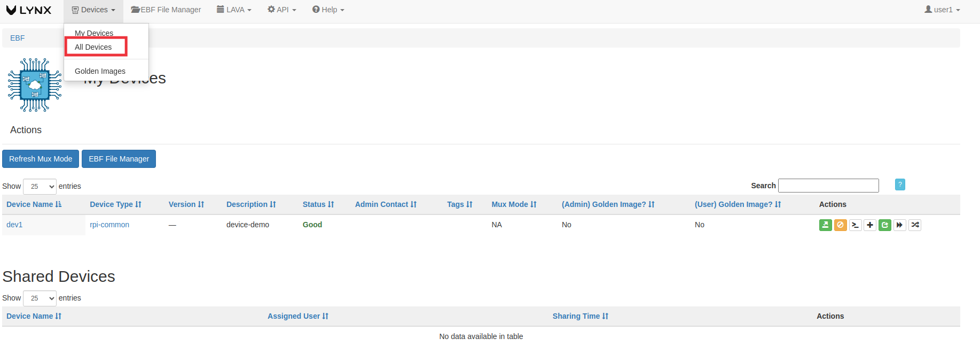Click the green share icon for dev1
The height and width of the screenshot is (346, 980).
click(885, 225)
